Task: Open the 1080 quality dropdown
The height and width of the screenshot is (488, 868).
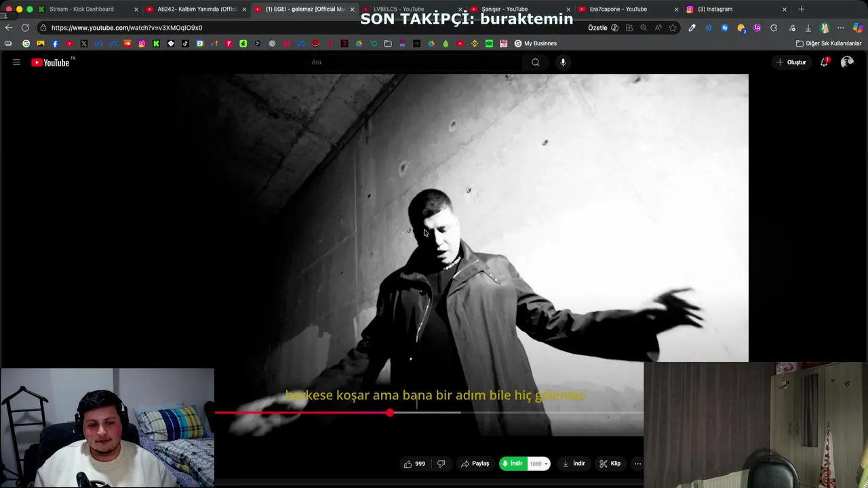Action: coord(538,464)
